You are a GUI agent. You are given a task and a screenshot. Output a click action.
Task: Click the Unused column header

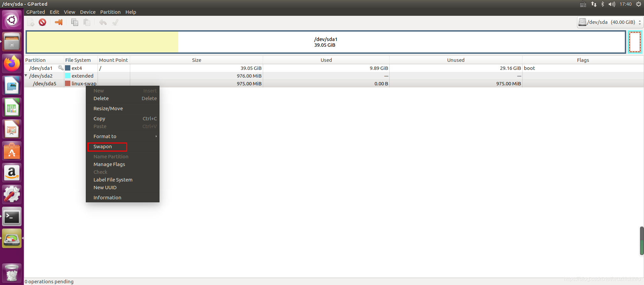pyautogui.click(x=456, y=60)
